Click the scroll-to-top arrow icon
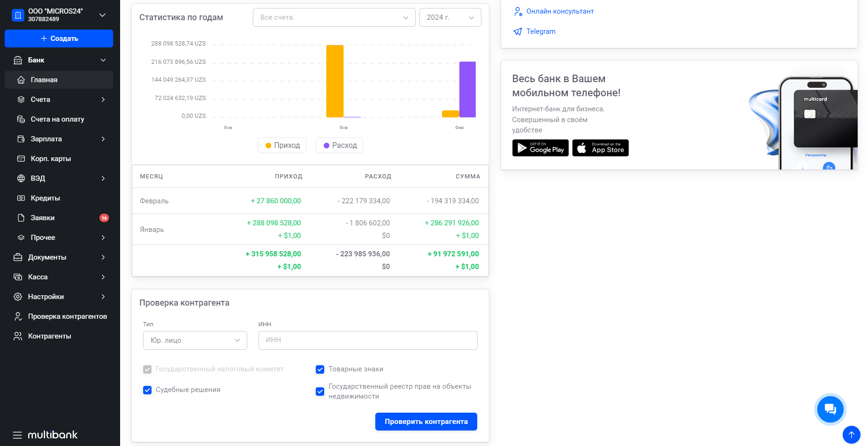 click(x=851, y=435)
